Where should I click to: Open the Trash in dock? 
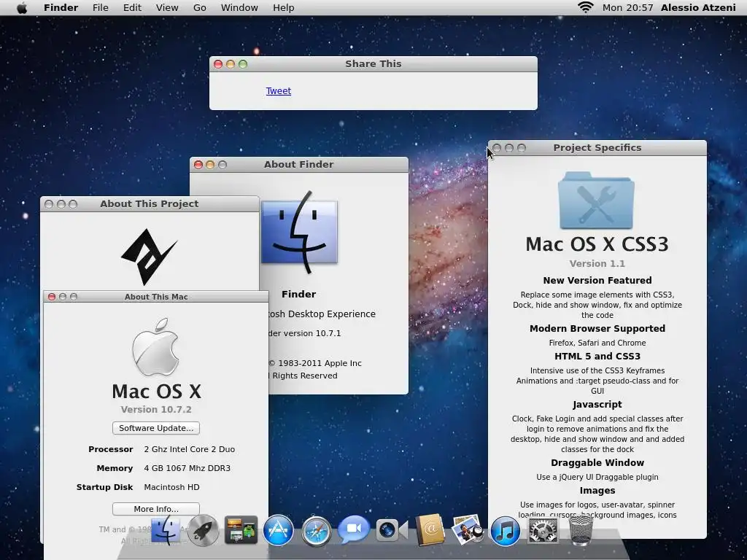pyautogui.click(x=581, y=530)
